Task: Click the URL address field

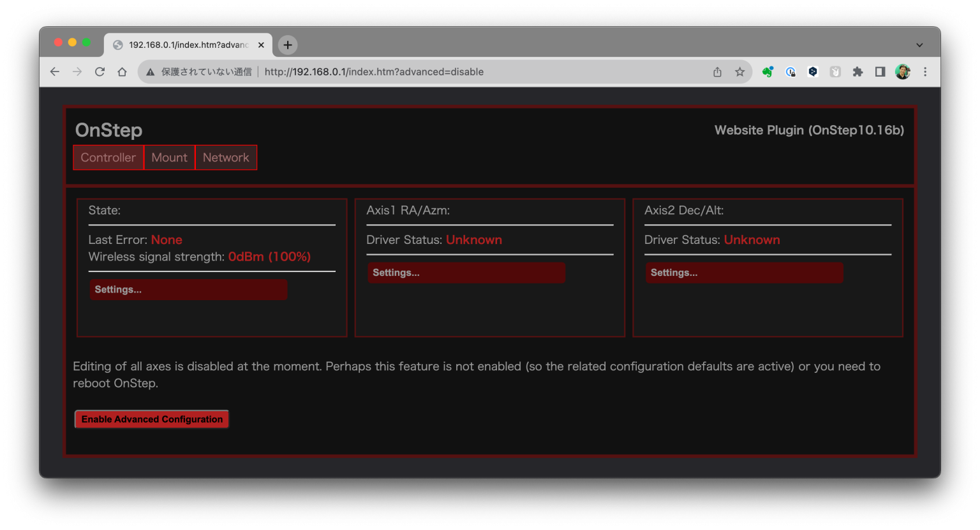Action: [447, 72]
